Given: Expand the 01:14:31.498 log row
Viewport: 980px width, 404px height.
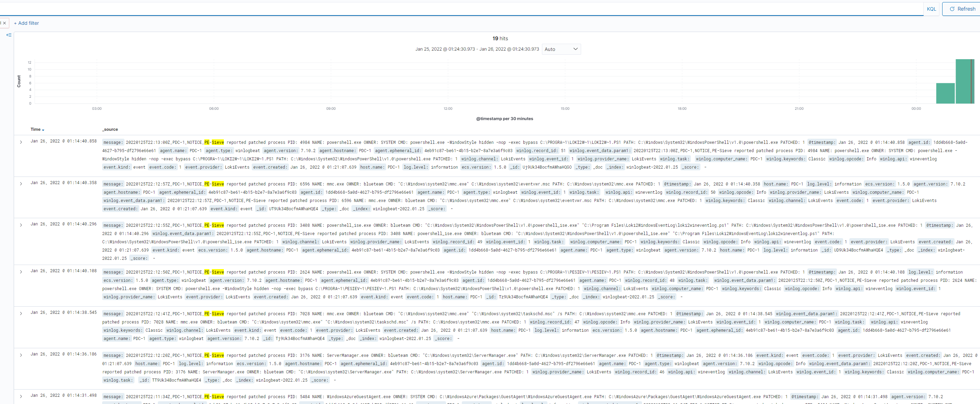Looking at the screenshot, I should pyautogui.click(x=21, y=396).
